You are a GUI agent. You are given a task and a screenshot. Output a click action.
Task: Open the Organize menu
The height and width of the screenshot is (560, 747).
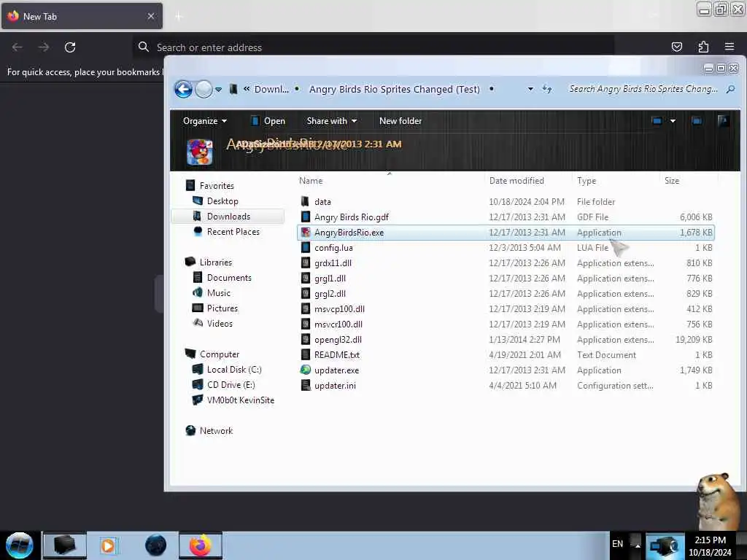(205, 121)
